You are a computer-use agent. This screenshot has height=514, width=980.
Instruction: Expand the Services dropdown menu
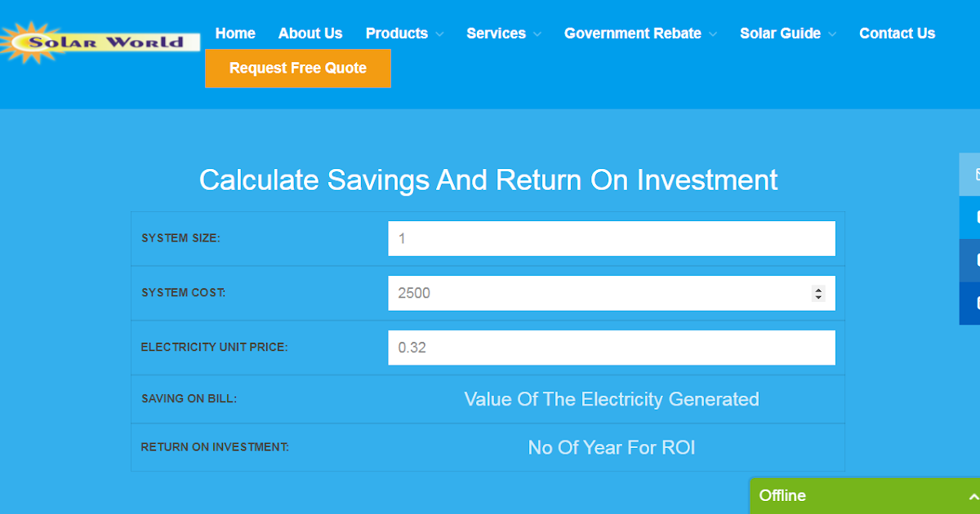coord(503,33)
